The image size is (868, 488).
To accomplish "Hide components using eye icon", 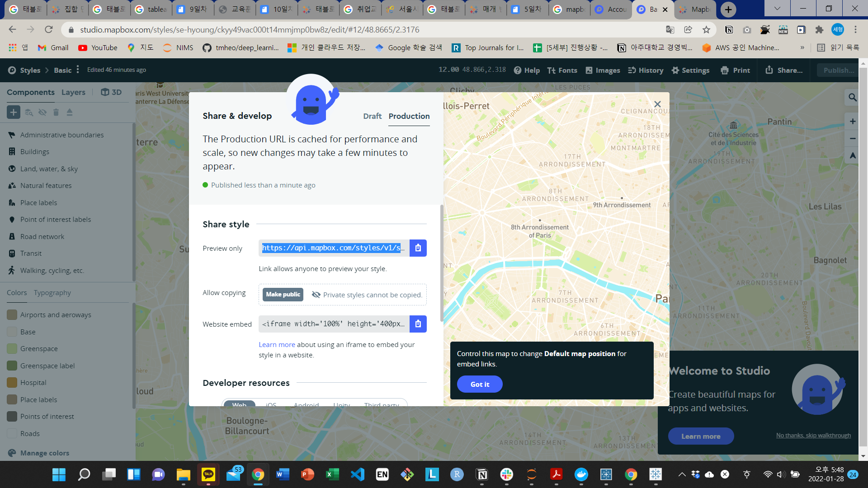I will [x=42, y=112].
